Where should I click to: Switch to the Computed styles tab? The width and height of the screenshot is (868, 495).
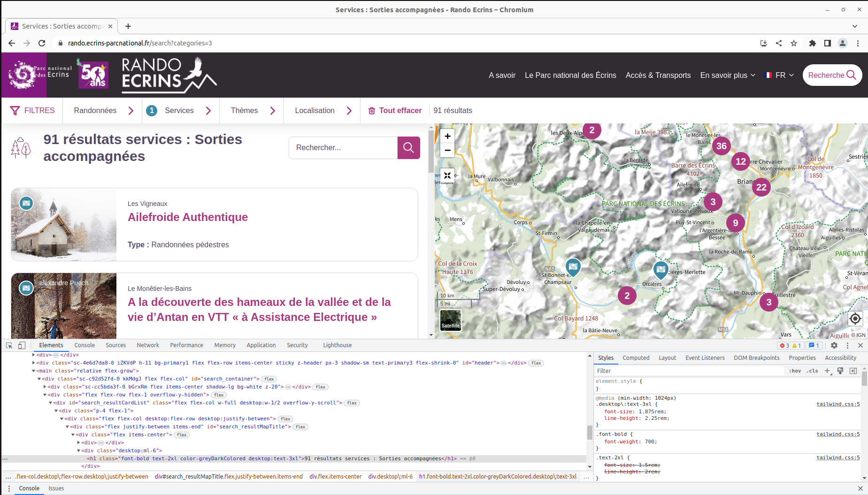pos(636,358)
